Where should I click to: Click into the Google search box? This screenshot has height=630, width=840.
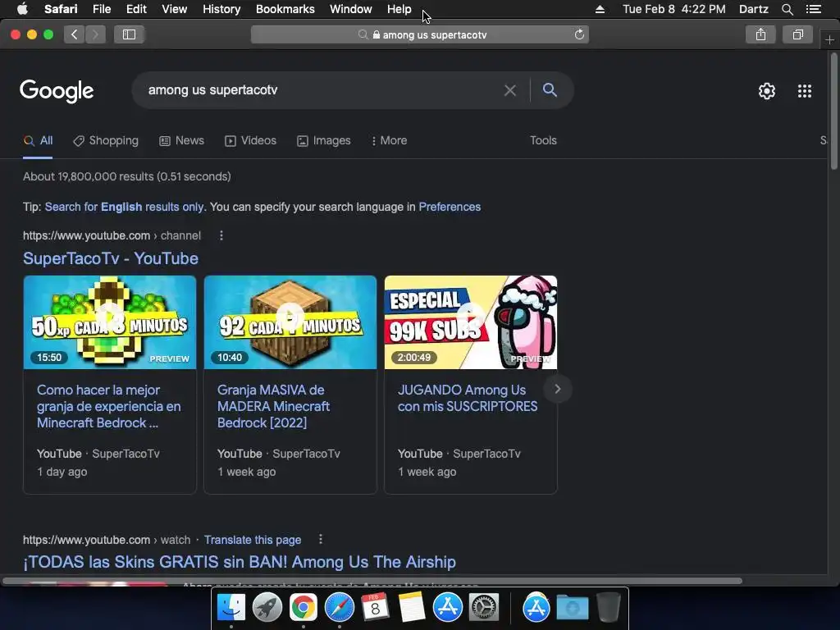(322, 90)
